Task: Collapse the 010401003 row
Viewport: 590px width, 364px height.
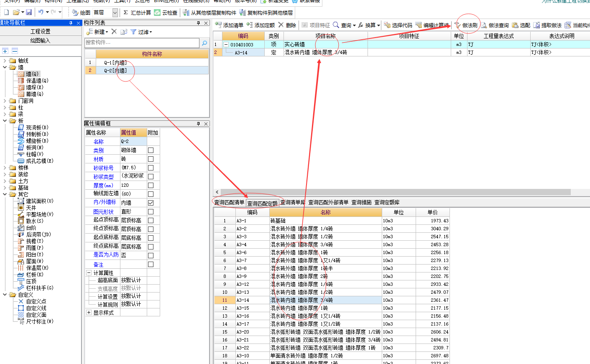Action: (226, 44)
